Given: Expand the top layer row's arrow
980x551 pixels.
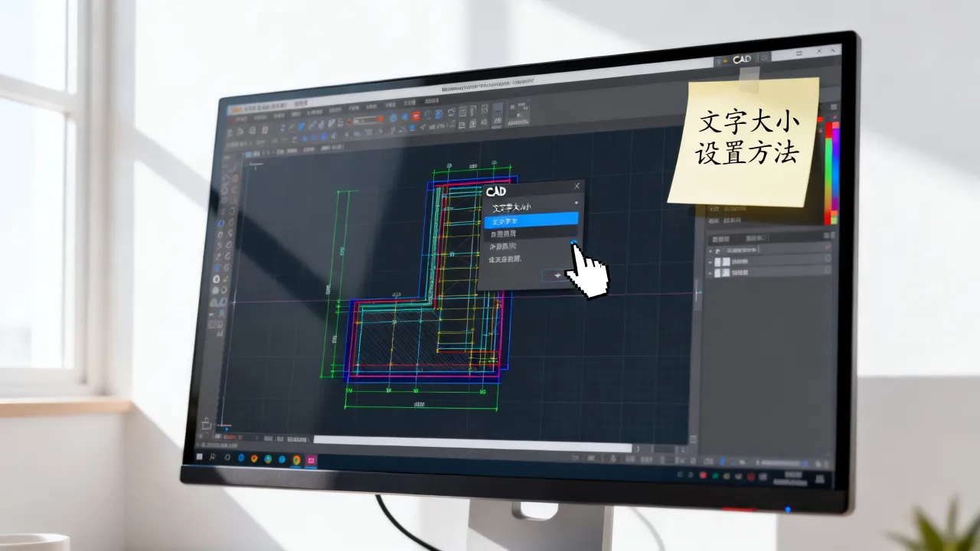Looking at the screenshot, I should (x=710, y=250).
